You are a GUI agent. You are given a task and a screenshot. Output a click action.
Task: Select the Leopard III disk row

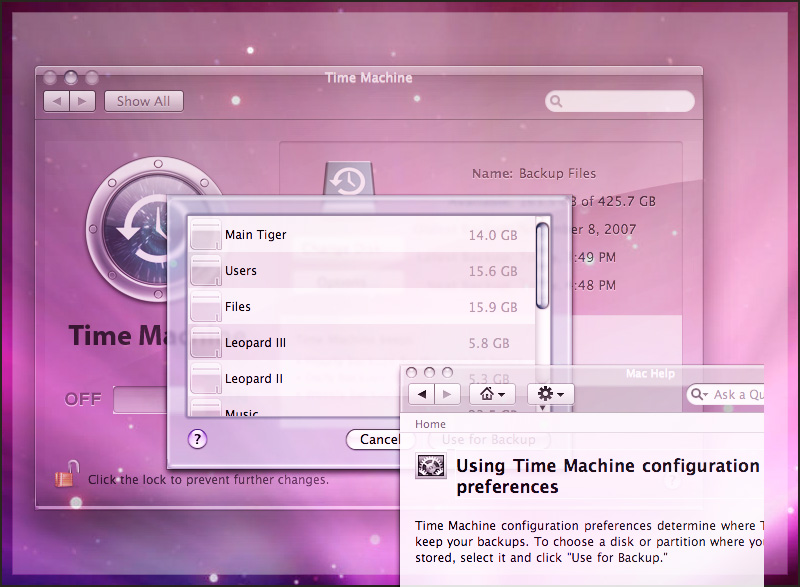[x=362, y=343]
